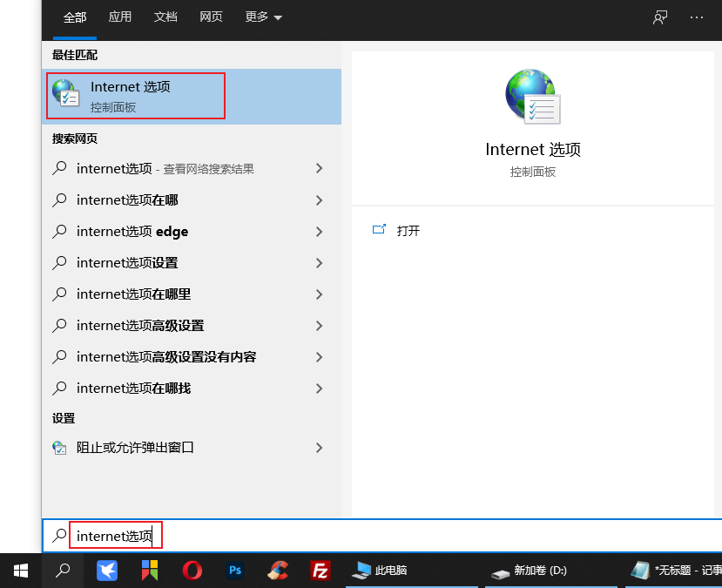The image size is (722, 588).
Task: Expand arrow for internet选项 edge suggestion
Action: coord(319,232)
